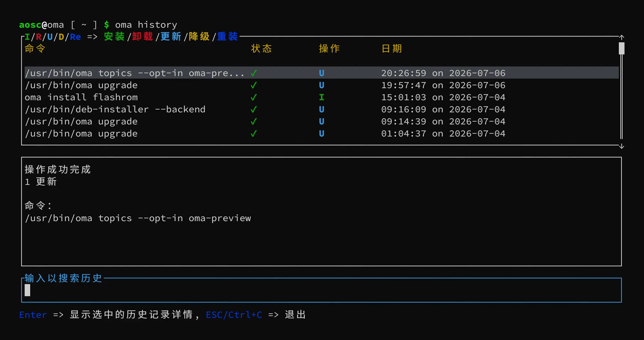Click the 'U' operation marker in 20:26:59 row
This screenshot has height=340, width=644.
click(321, 73)
